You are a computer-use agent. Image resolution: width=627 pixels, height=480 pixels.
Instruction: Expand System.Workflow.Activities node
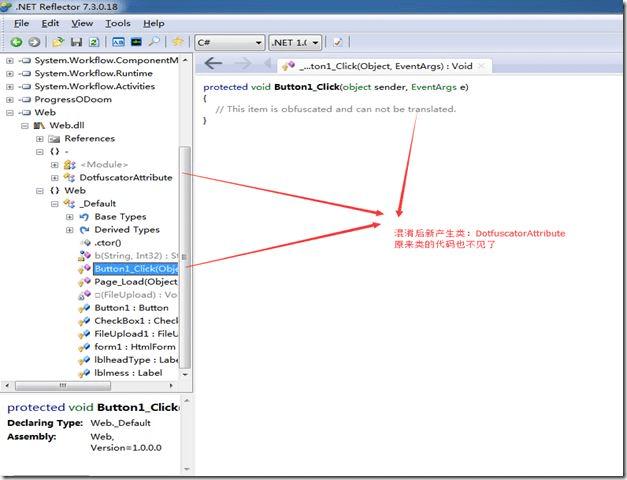pos(10,87)
